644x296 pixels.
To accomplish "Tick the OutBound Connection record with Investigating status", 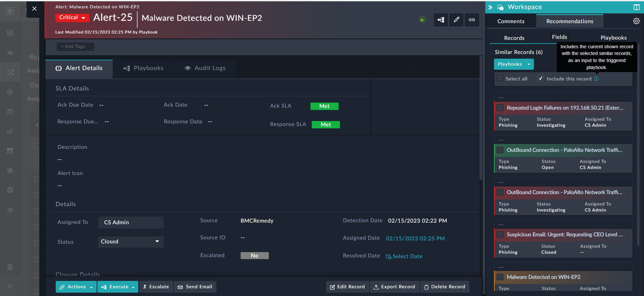I will point(500,192).
